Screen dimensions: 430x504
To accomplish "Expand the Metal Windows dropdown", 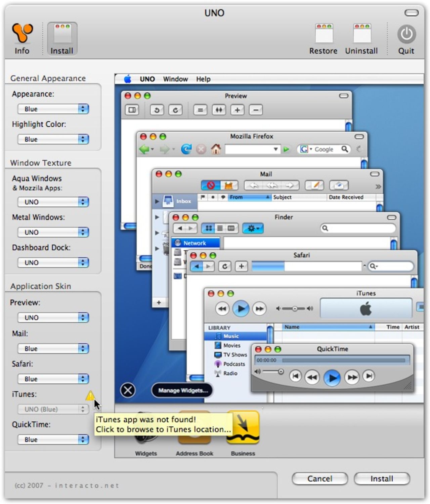I will (x=53, y=232).
